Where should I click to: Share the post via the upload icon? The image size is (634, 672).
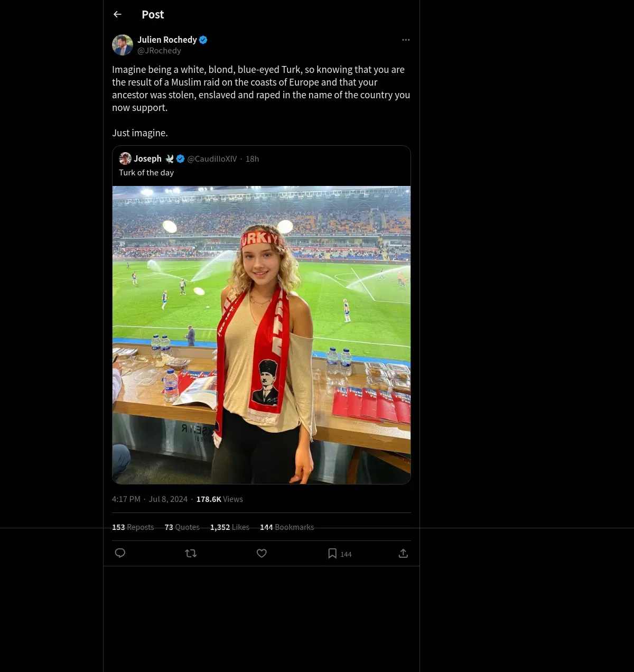pyautogui.click(x=403, y=553)
